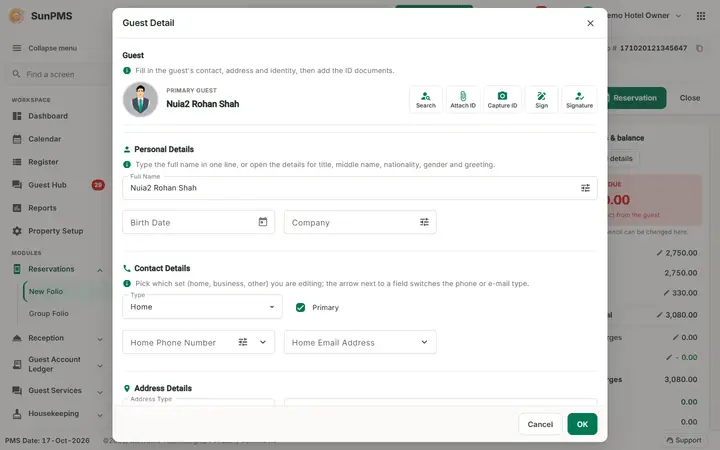Open the Birth Date calendar picker

click(x=263, y=222)
